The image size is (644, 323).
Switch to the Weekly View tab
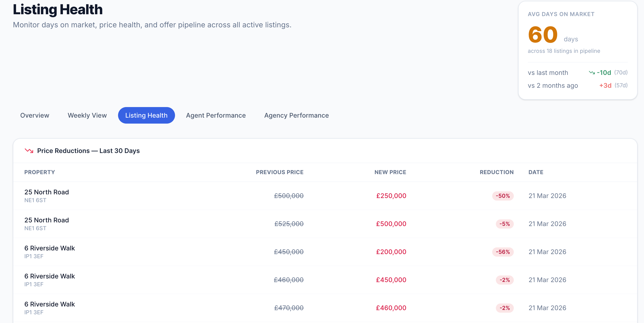point(87,115)
